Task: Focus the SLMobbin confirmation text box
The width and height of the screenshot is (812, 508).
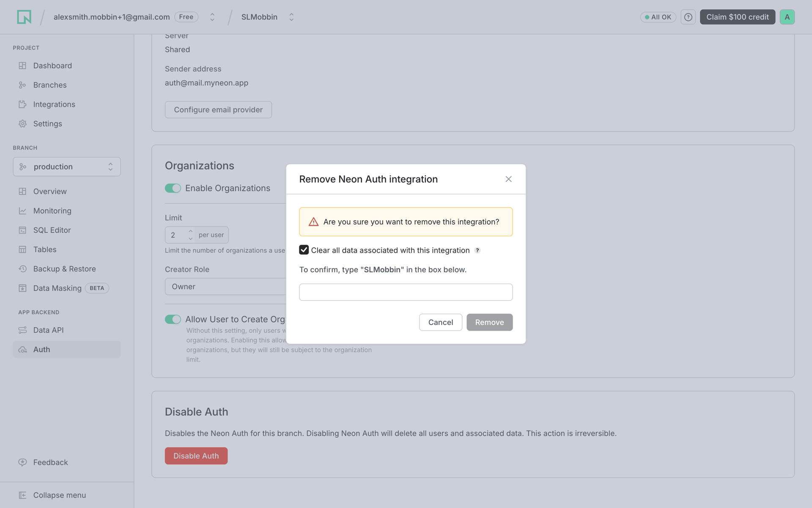Action: tap(406, 292)
